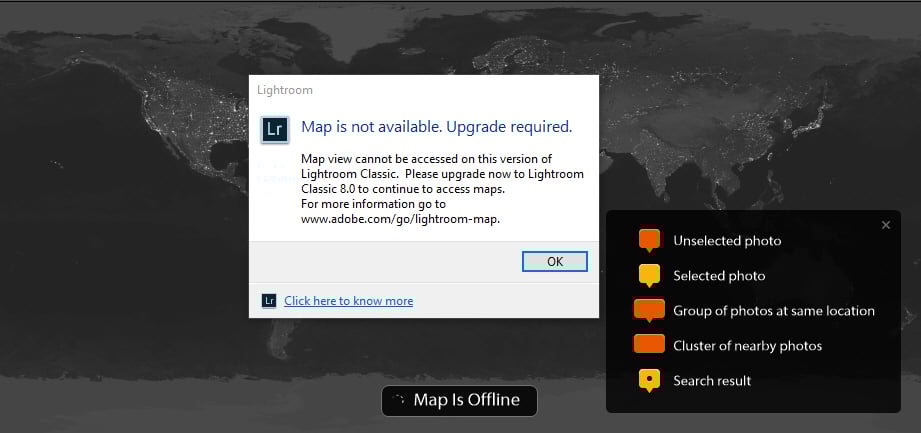921x433 pixels.
Task: Click the 'Unselected photo' legend label
Action: 727,241
